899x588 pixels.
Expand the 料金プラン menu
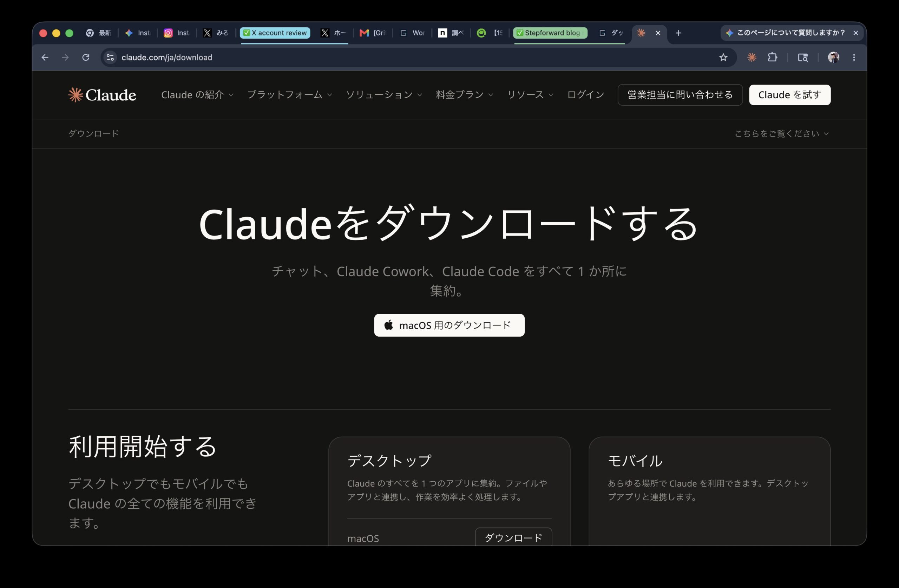point(464,95)
